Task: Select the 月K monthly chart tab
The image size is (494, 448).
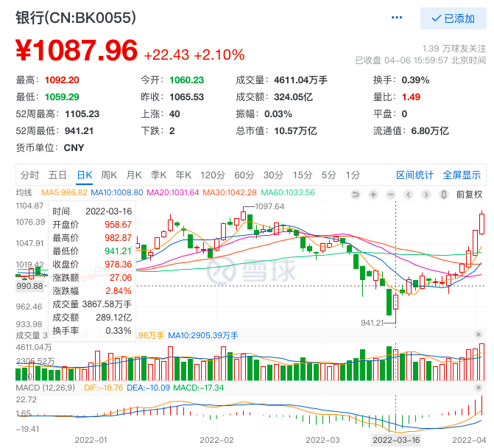Action: pos(134,175)
